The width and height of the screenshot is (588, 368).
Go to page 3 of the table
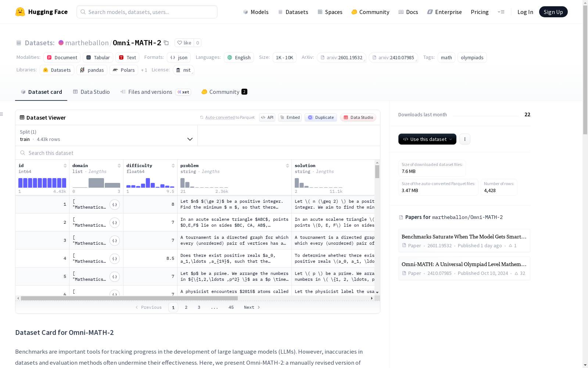[199, 307]
